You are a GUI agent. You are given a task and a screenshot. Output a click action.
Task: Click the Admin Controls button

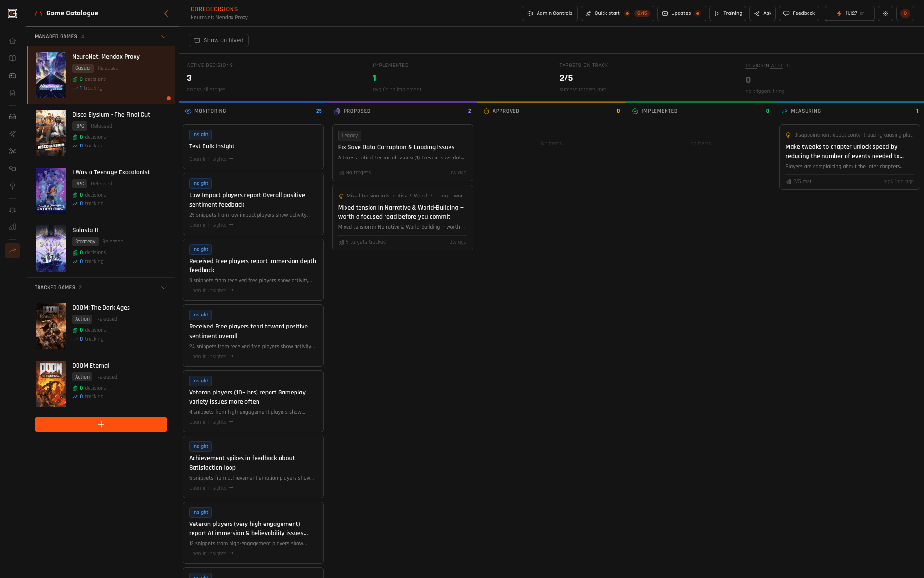click(x=550, y=13)
